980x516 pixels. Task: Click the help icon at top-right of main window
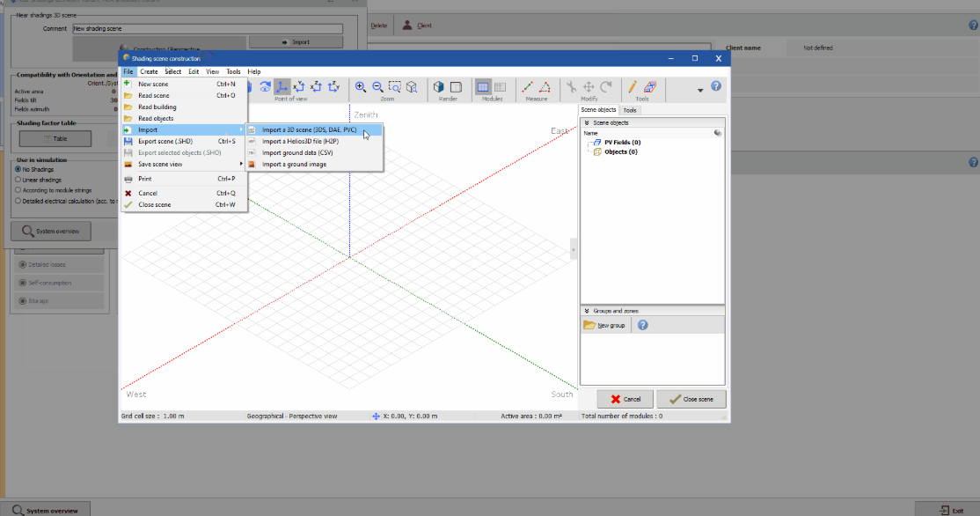tap(974, 25)
